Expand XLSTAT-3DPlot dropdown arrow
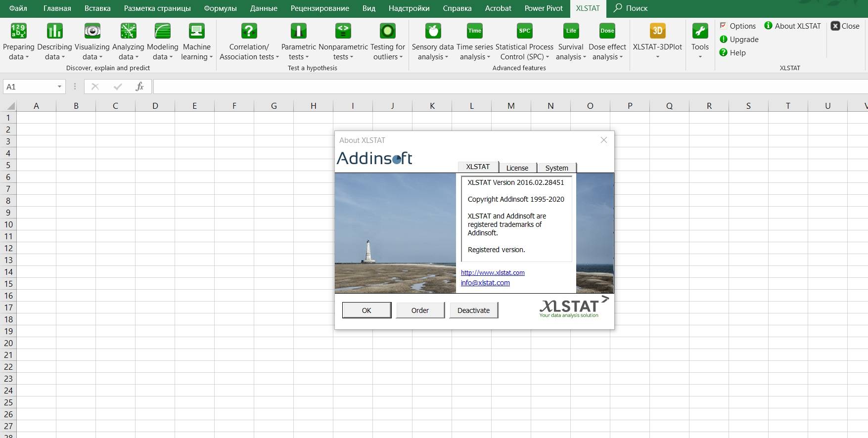The image size is (868, 438). pos(657,57)
